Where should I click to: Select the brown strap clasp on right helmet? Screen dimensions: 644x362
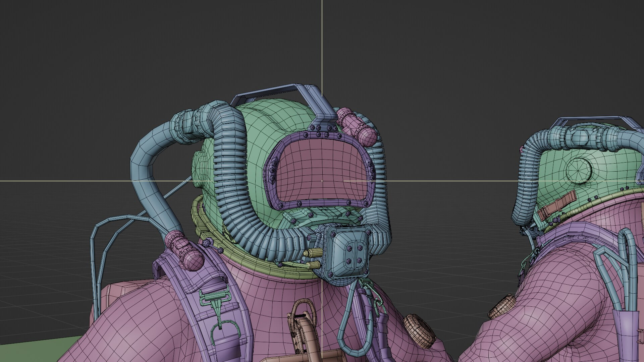tap(557, 205)
